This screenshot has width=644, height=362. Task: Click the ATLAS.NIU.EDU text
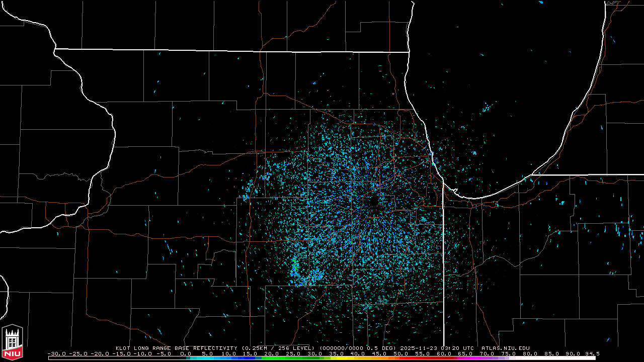(505, 348)
